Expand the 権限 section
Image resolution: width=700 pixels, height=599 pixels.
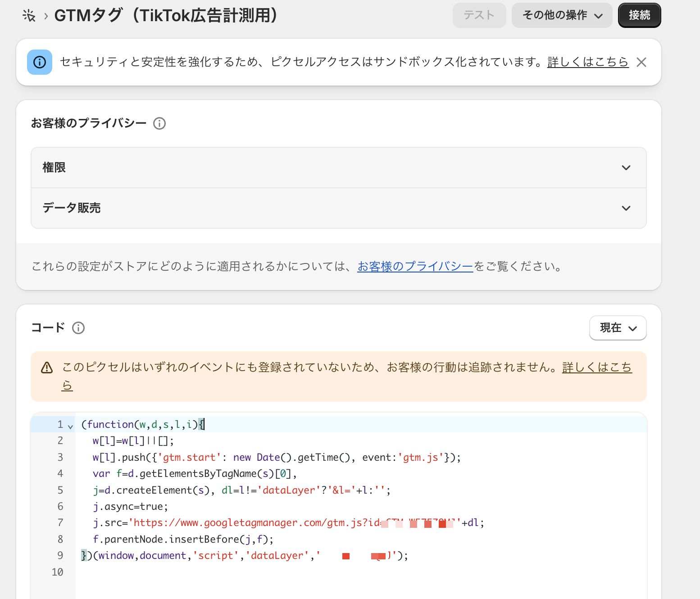339,168
